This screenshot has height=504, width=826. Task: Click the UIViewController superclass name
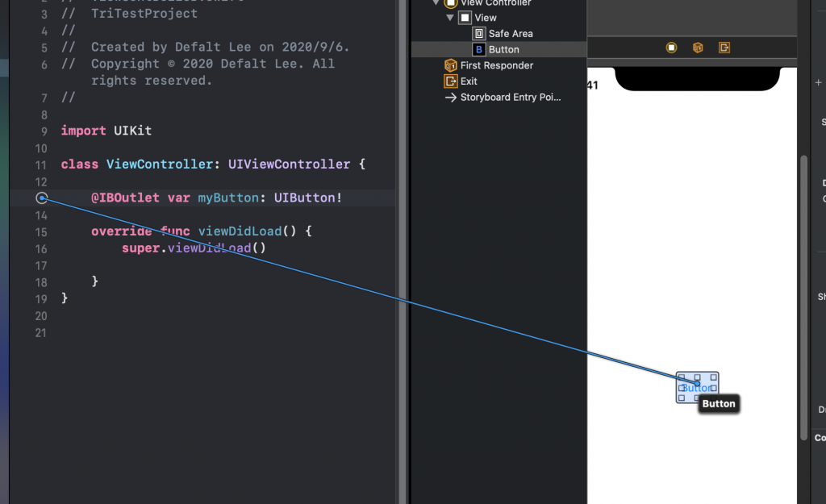point(289,165)
